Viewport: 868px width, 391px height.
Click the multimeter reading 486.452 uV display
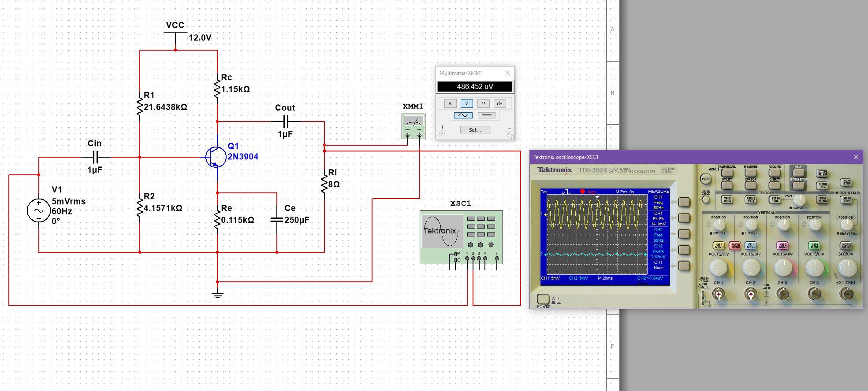pyautogui.click(x=475, y=87)
